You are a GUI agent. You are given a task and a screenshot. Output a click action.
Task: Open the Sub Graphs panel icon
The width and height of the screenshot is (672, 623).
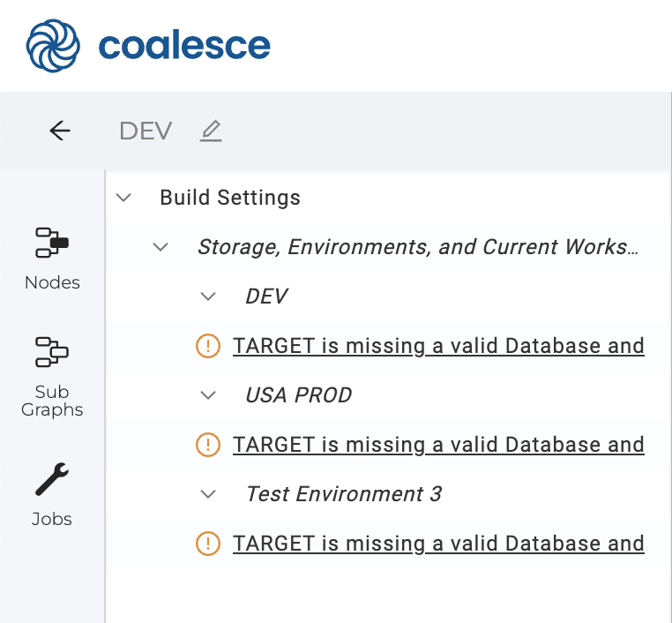pos(52,351)
